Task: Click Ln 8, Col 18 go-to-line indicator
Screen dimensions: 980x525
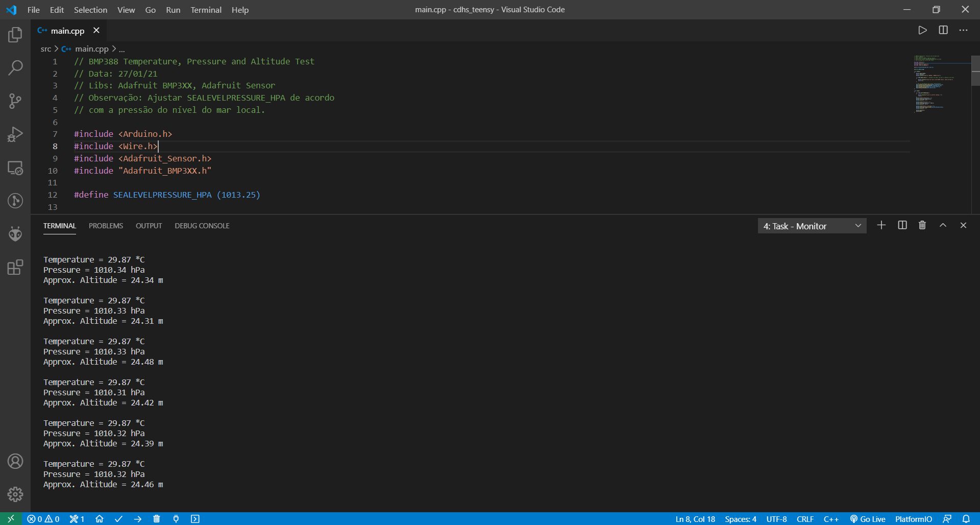Action: pos(695,519)
